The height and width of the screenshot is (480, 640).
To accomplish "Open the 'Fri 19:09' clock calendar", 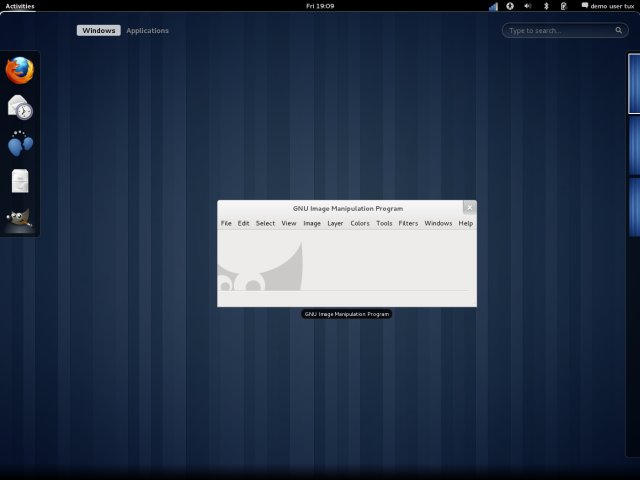I will tap(320, 6).
